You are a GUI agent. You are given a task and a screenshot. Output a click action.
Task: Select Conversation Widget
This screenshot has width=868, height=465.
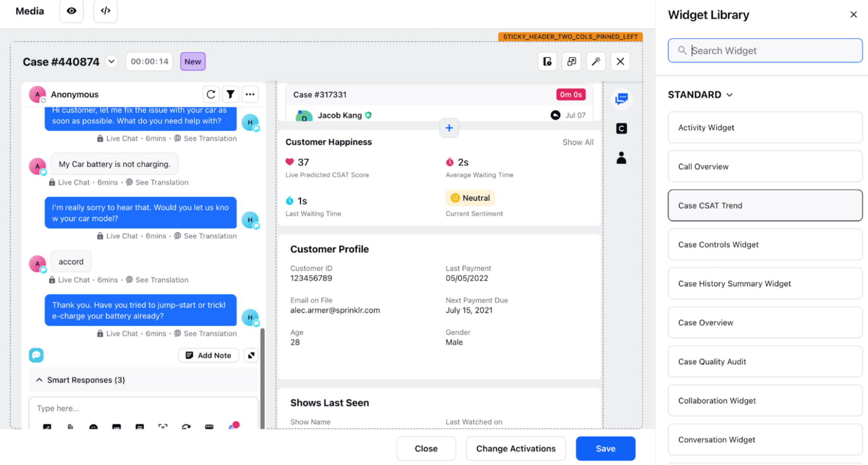(x=765, y=440)
